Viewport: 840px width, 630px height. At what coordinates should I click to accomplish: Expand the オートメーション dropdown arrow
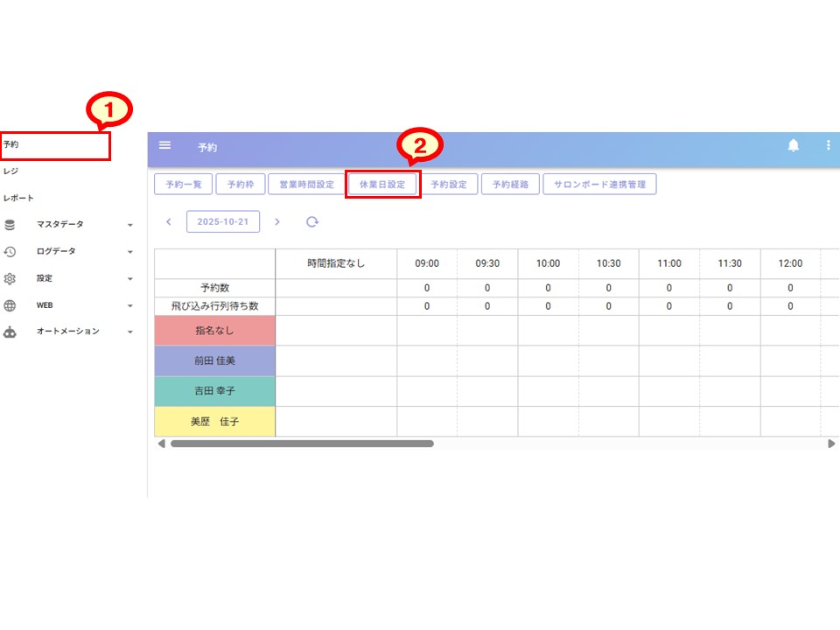(130, 333)
